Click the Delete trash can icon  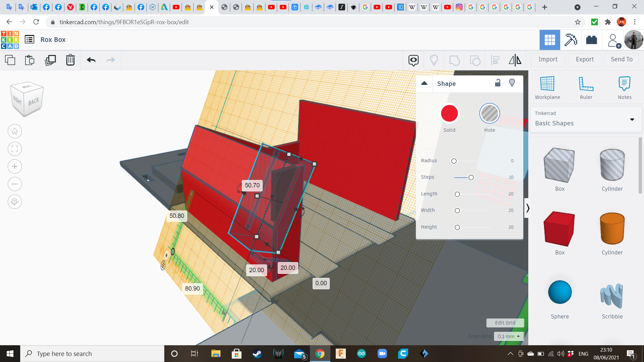(70, 60)
